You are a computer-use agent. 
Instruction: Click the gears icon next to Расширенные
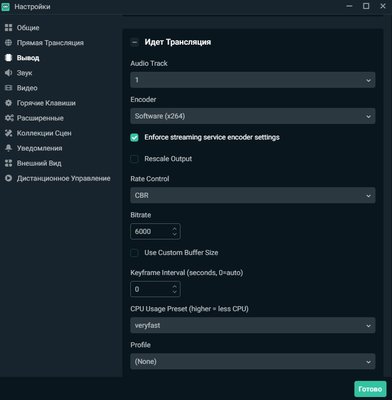tap(9, 118)
